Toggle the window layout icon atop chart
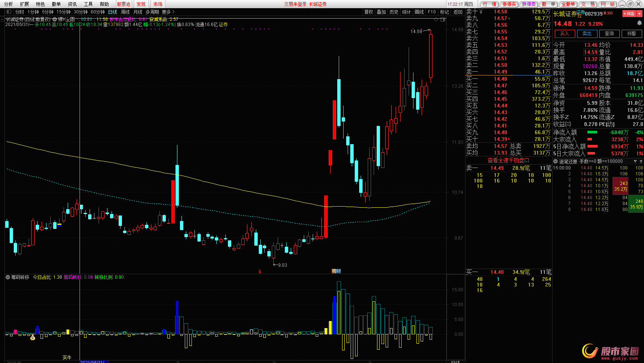Image resolution: width=644 pixels, height=363 pixels. point(443,19)
